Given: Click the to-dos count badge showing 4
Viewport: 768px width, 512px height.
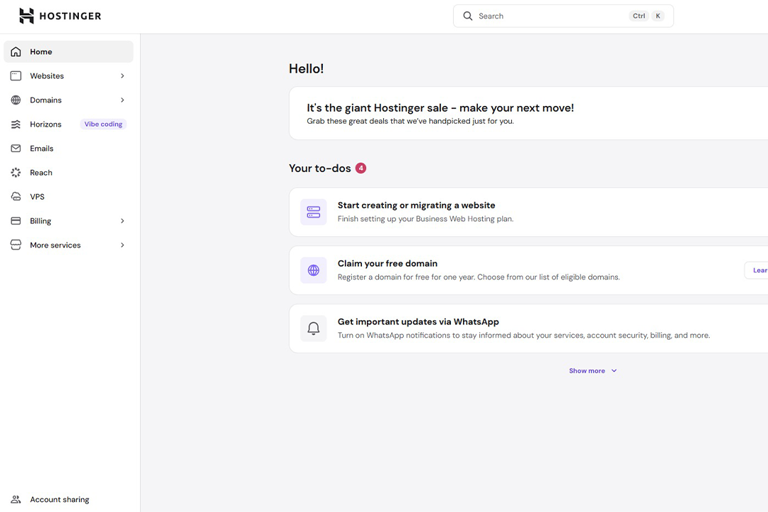Looking at the screenshot, I should (x=360, y=168).
